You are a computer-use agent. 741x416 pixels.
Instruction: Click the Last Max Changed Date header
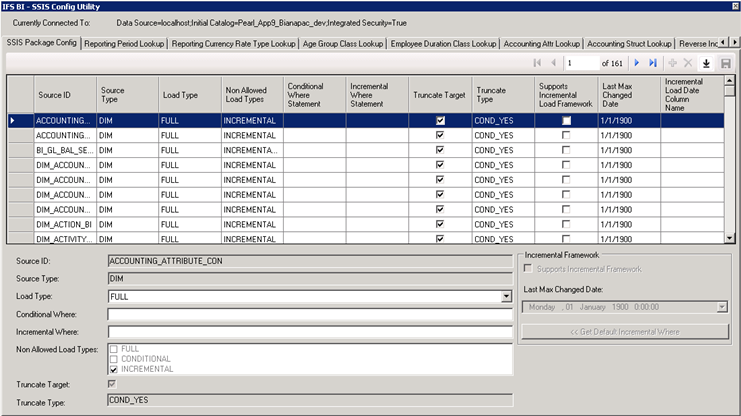[x=629, y=95]
